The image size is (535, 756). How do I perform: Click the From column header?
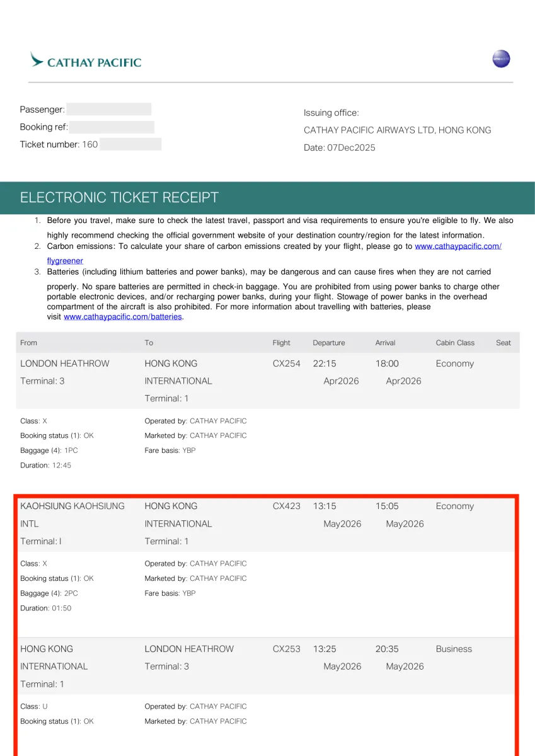(x=29, y=343)
